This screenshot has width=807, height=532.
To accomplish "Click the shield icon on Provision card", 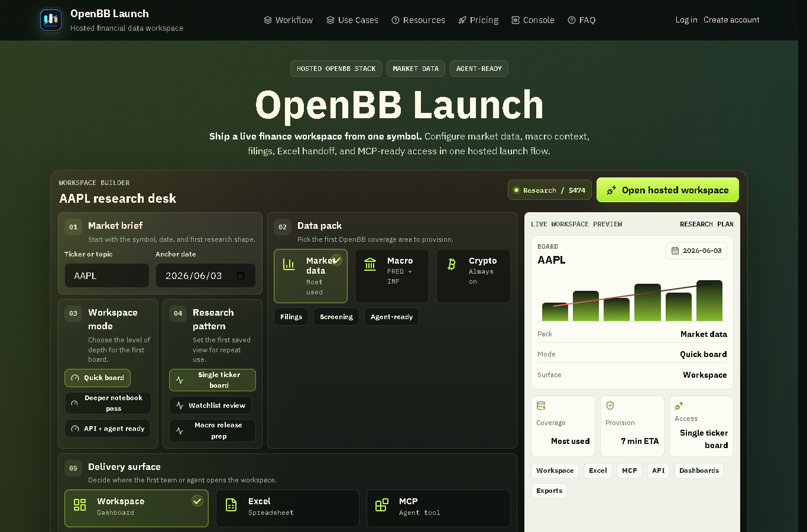I will point(610,406).
